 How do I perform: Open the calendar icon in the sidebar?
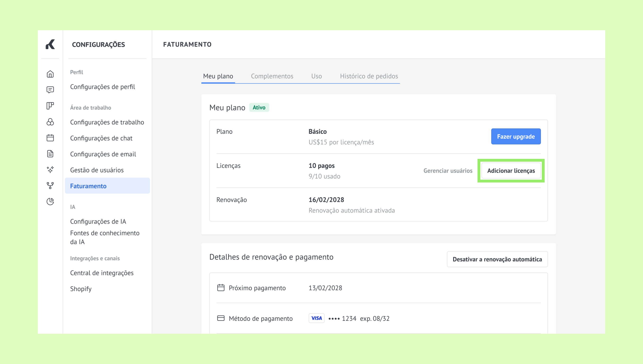(x=50, y=138)
